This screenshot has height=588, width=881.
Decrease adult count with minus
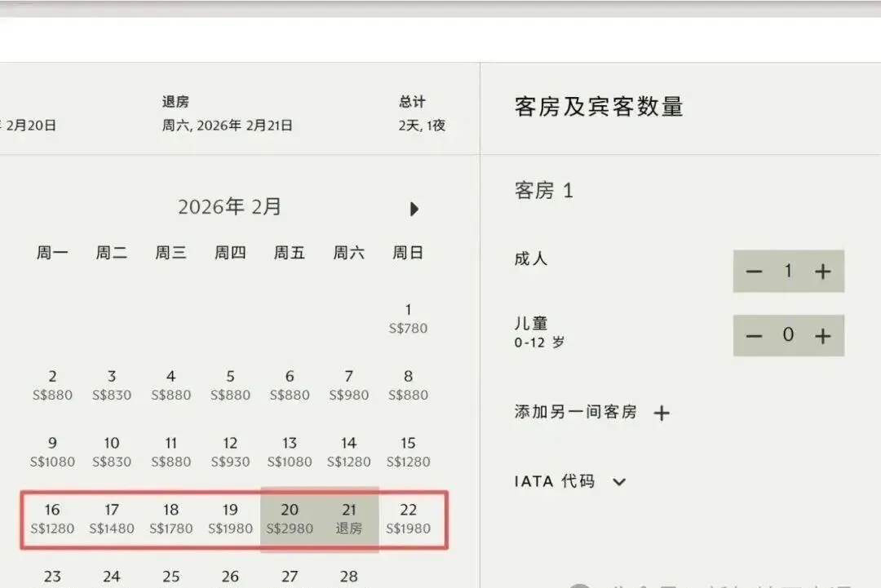tap(754, 272)
